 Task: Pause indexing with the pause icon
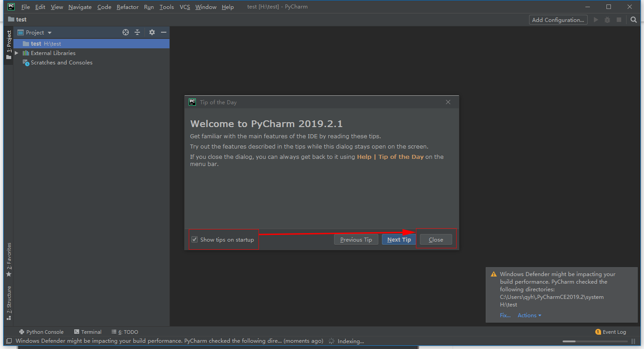click(633, 341)
